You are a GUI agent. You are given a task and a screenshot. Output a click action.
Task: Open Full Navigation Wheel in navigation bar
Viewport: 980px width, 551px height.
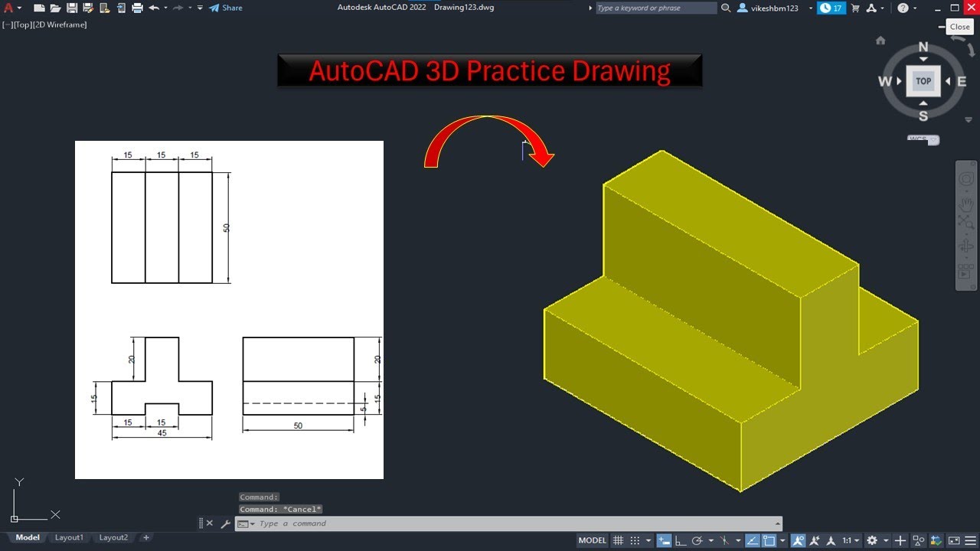tap(966, 179)
